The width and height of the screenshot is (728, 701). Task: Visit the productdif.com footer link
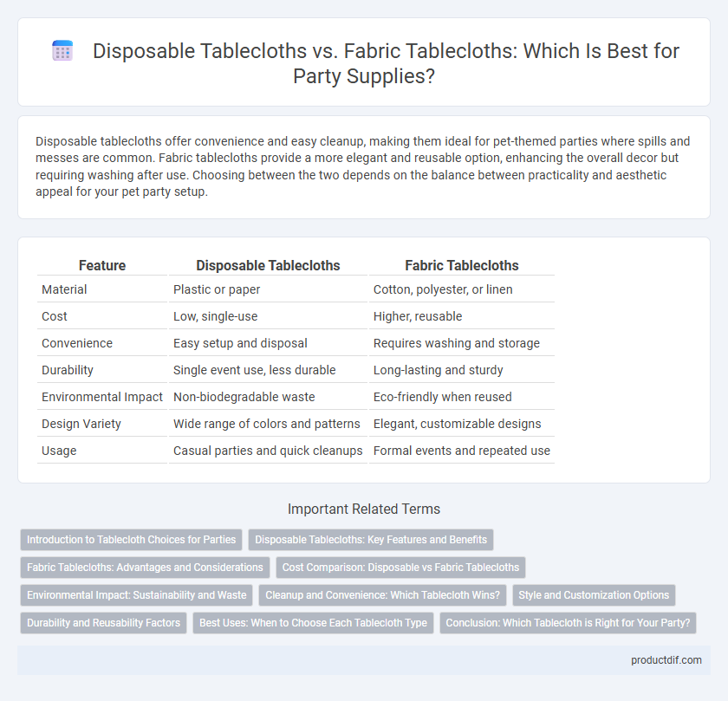[666, 660]
